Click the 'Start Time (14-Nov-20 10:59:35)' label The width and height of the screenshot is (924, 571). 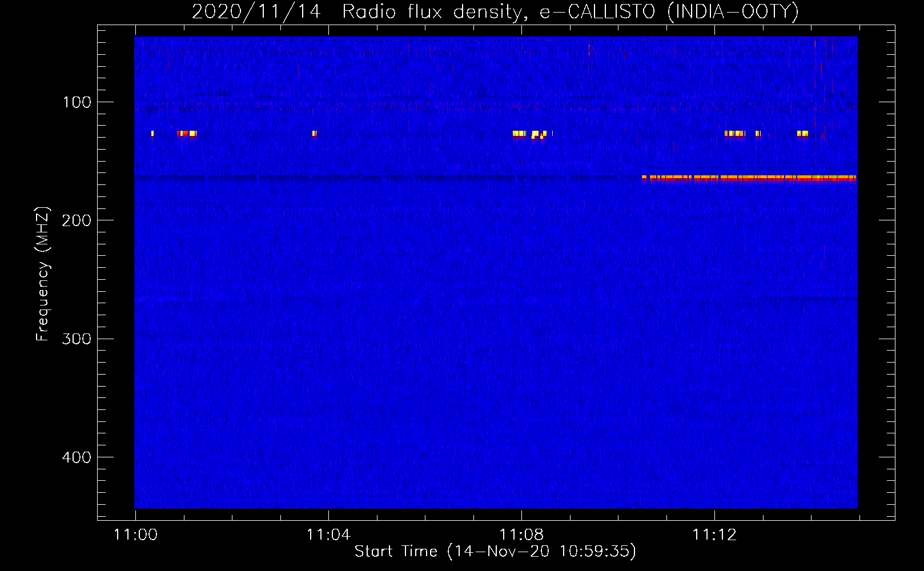495,552
